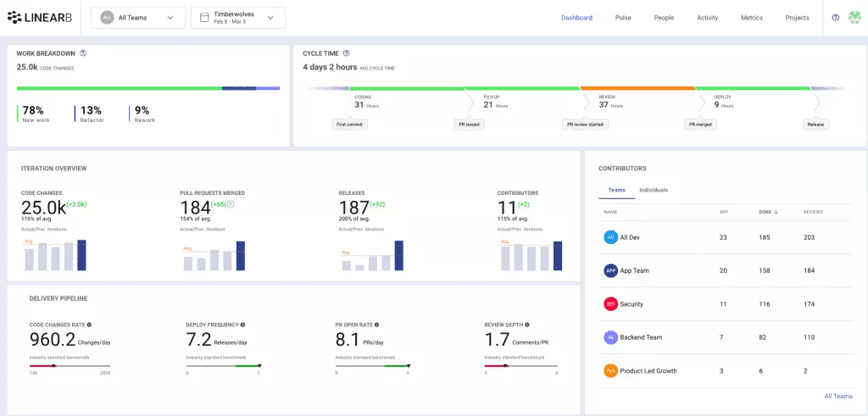
Task: Click the Code Changes Rate benchmark slider
Action: pyautogui.click(x=70, y=366)
